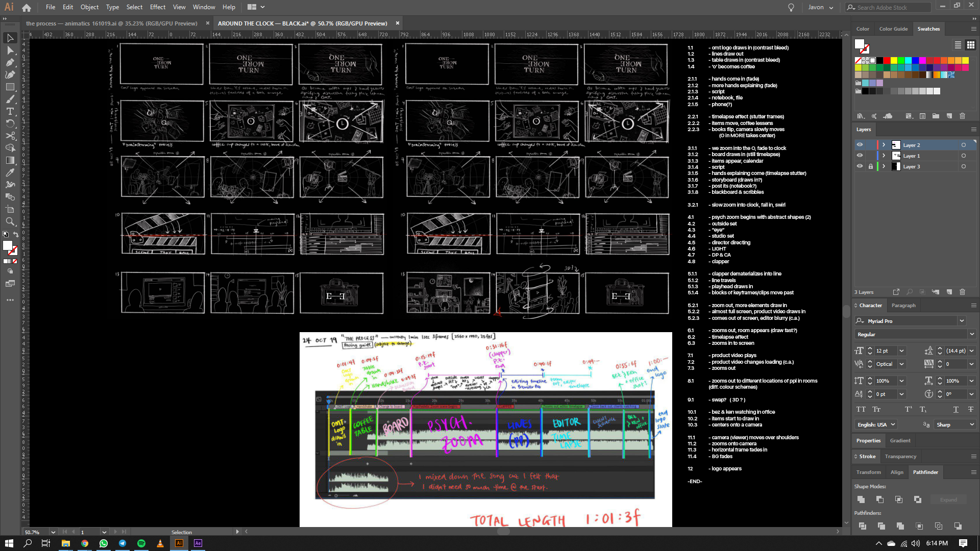
Task: Expand Layer 2 contents
Action: [x=884, y=145]
